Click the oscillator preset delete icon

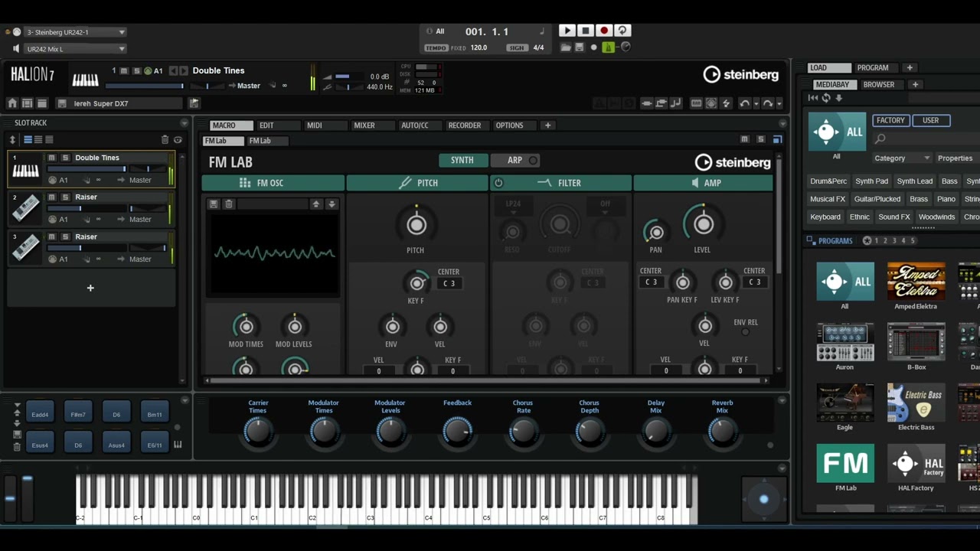click(x=228, y=204)
